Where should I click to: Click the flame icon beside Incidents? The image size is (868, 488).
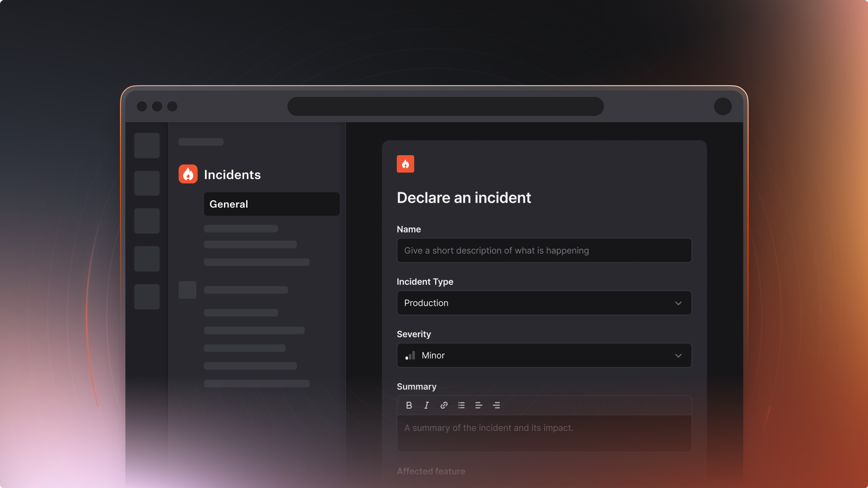click(x=188, y=174)
